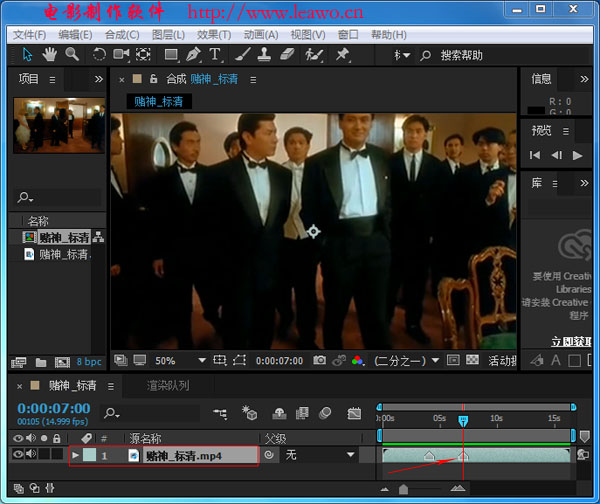Select the Puppet Pin tool
This screenshot has height=504, width=600.
[342, 54]
